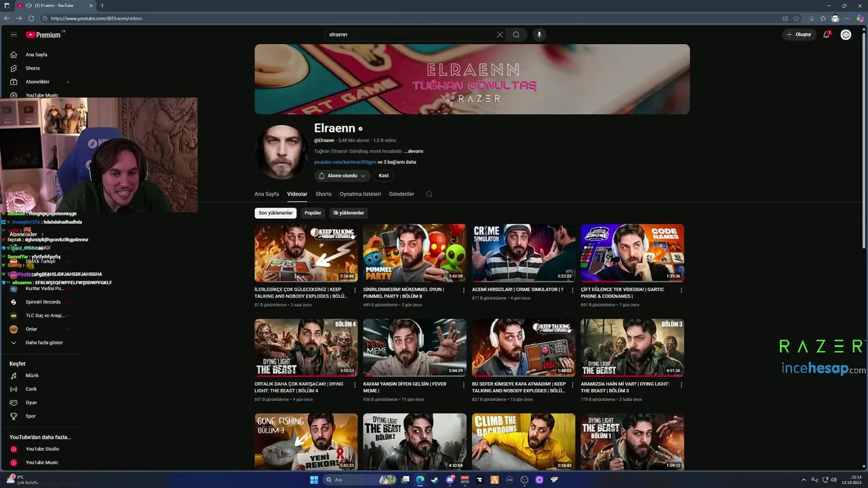Image resolution: width=868 pixels, height=488 pixels.
Task: Open options for Fever Meme video
Action: pos(464,384)
